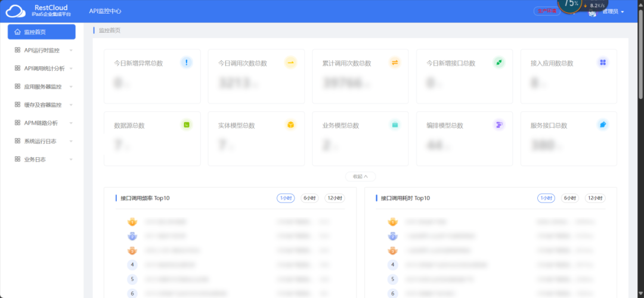
Task: Click the 缓存及容器监控 menu label
Action: click(43, 105)
